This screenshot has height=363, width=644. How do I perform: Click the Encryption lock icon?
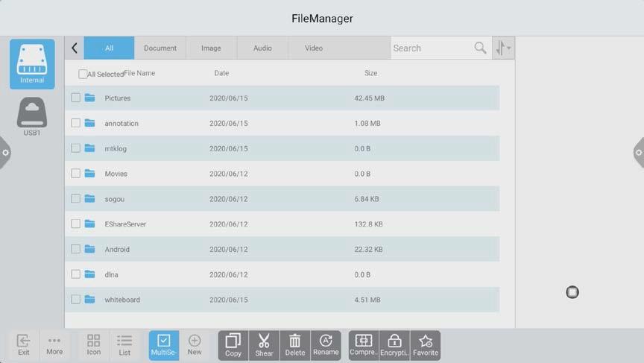(394, 345)
